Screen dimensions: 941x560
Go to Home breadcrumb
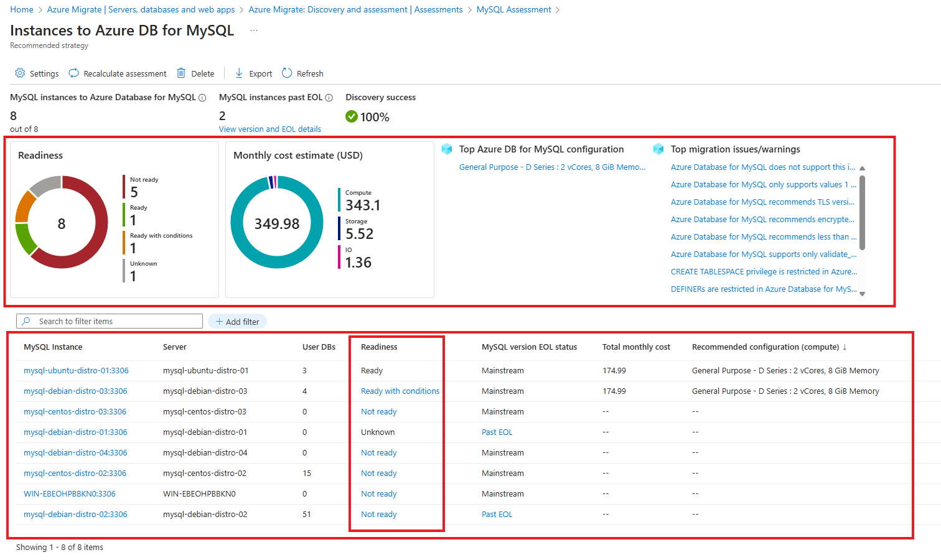[x=22, y=10]
